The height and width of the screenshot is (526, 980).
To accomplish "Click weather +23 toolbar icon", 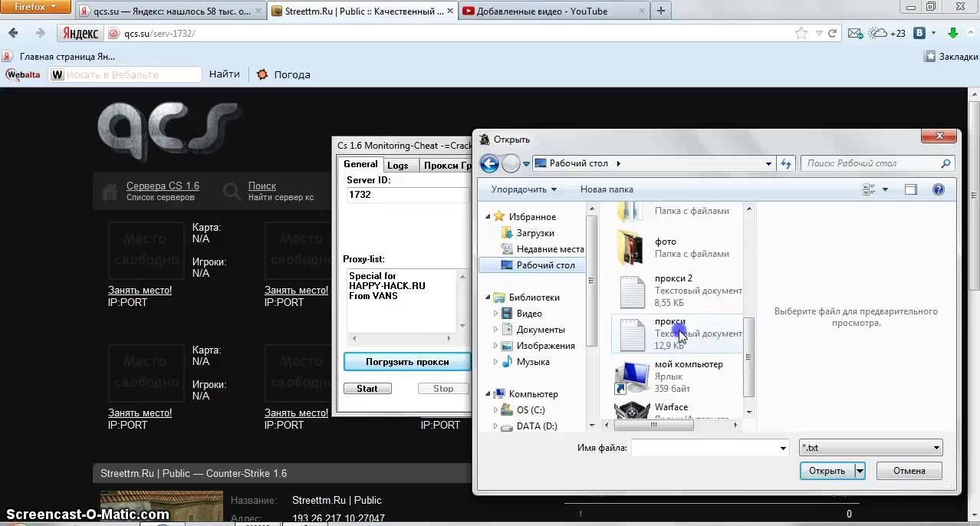I will 887,34.
